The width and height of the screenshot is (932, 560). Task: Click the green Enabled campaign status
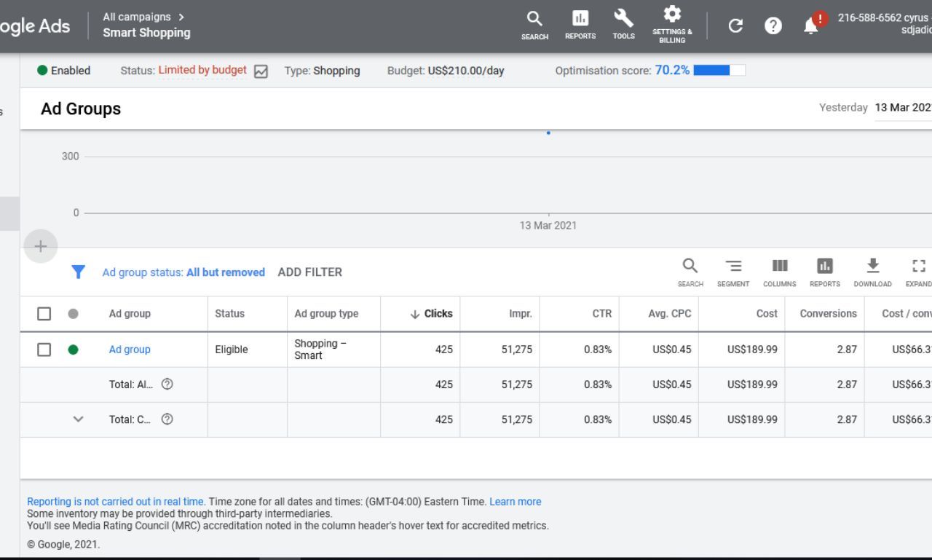(x=64, y=71)
